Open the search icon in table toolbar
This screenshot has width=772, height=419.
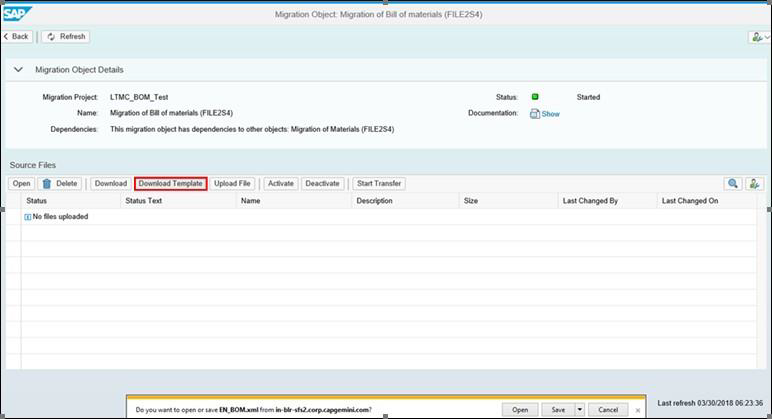tap(733, 184)
